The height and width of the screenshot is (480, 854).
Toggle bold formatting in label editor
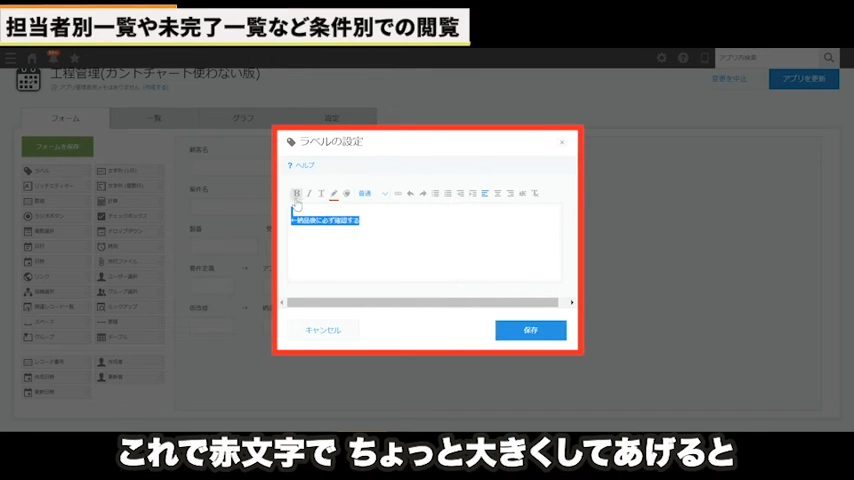pyautogui.click(x=296, y=193)
